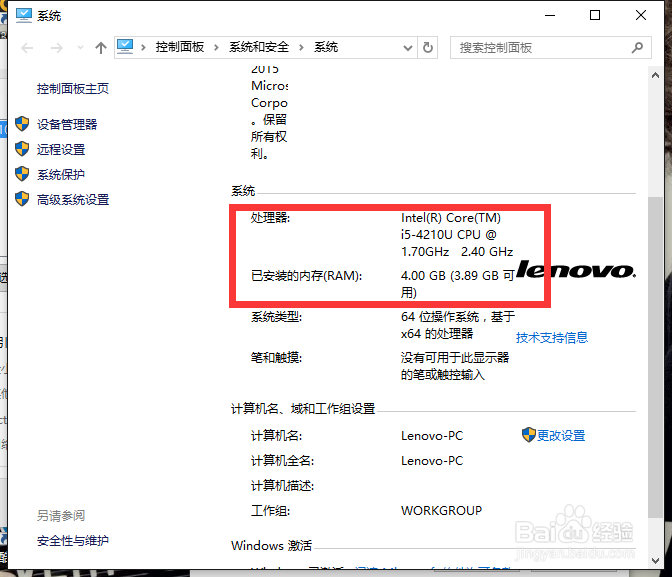The width and height of the screenshot is (672, 577).
Task: Open 远程设置 from sidebar
Action: pyautogui.click(x=61, y=150)
